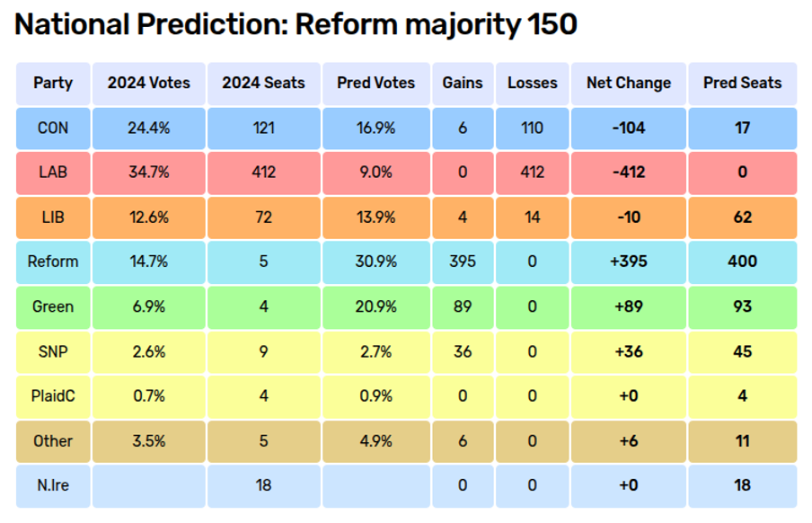Click the Losses column header
The width and height of the screenshot is (812, 523).
[533, 83]
